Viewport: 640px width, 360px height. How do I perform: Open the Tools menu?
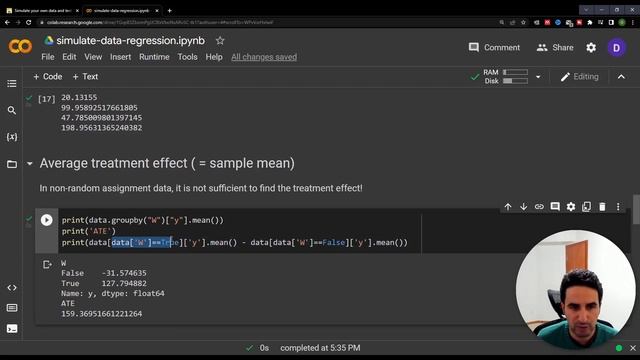(187, 57)
